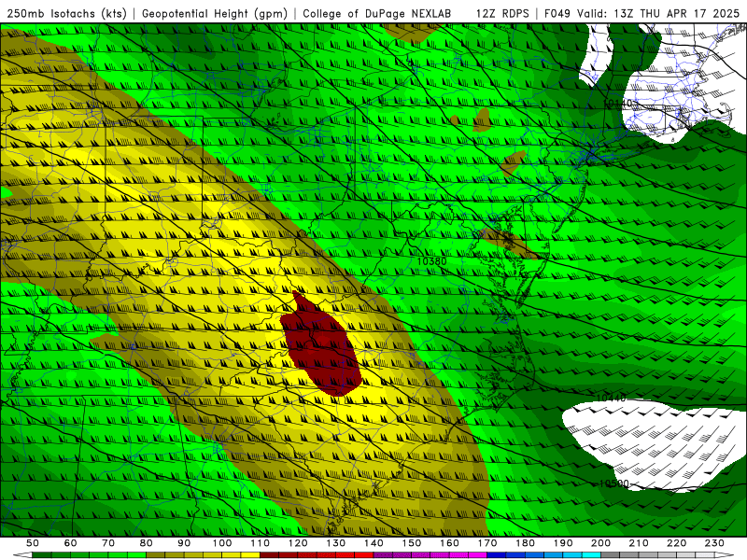Screen dimensions: 747x560
Task: Click the 90 value on the color scale
Action: point(184,543)
